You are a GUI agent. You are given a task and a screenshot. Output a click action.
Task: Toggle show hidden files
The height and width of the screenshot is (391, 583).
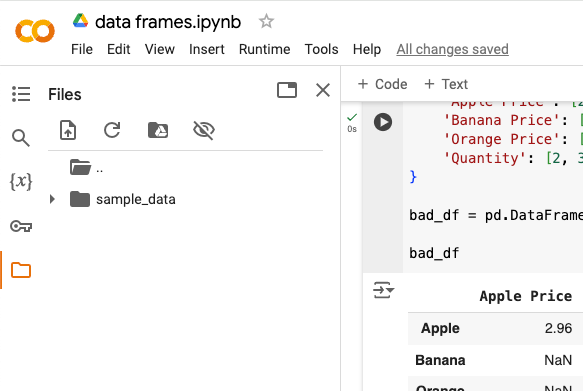pos(204,130)
